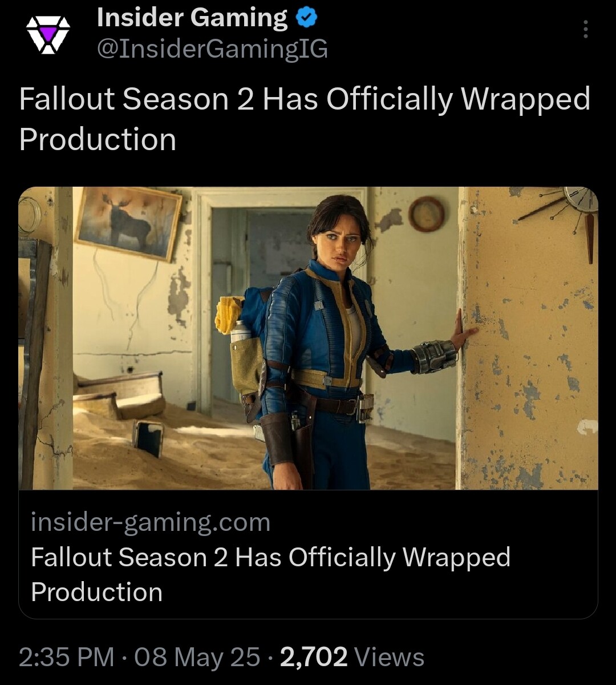Click the blue verified checkmark badge
The height and width of the screenshot is (685, 616).
click(307, 18)
